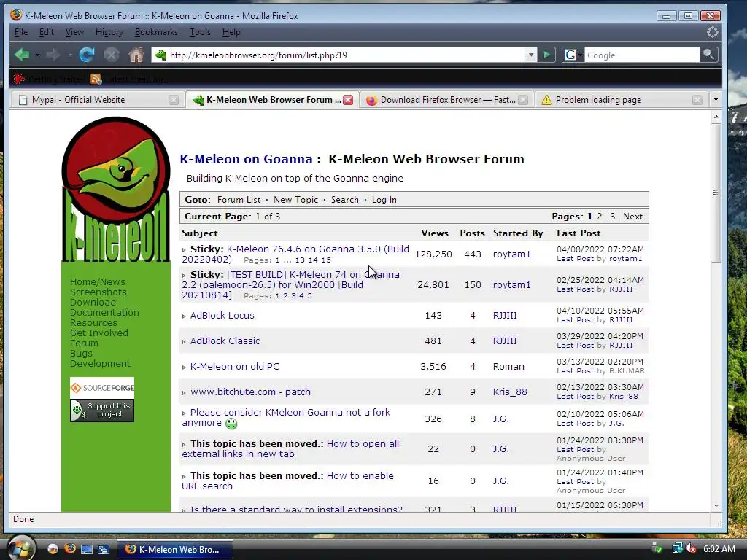Viewport: 747px width, 560px height.
Task: Click the Forum List link
Action: 239,200
